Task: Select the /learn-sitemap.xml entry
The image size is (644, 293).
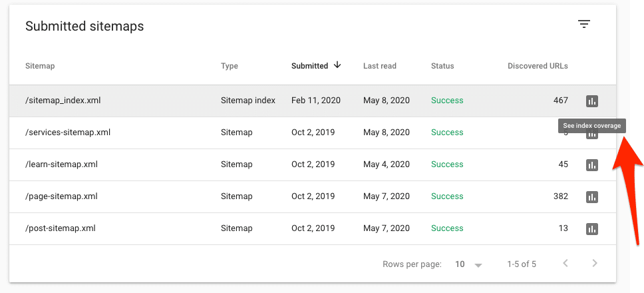Action: click(x=63, y=164)
